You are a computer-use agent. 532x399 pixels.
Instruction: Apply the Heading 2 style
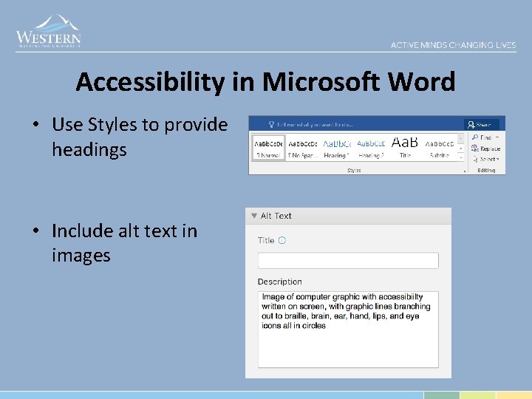click(x=371, y=147)
